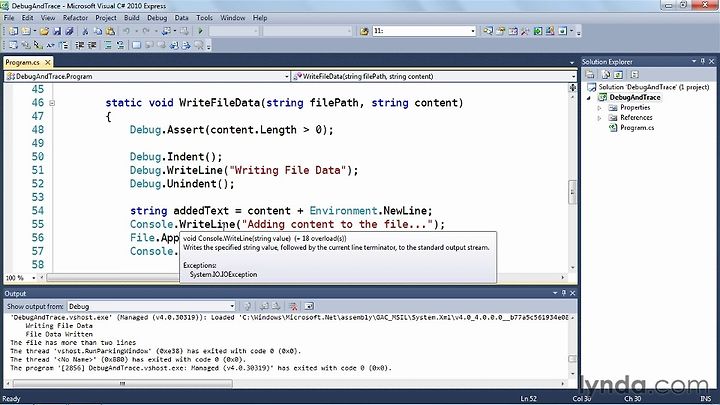720x405 pixels.
Task: Close the Program.cs tab
Action: [47, 62]
